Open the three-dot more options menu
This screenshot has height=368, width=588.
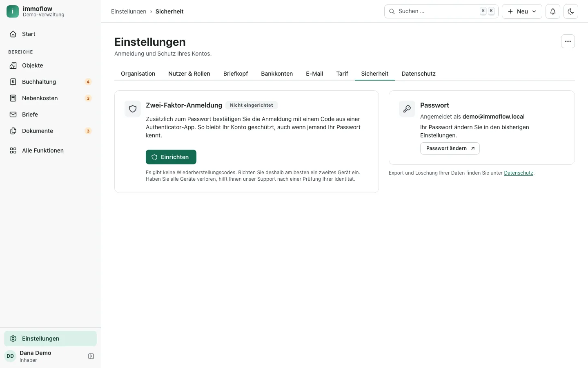(x=568, y=41)
